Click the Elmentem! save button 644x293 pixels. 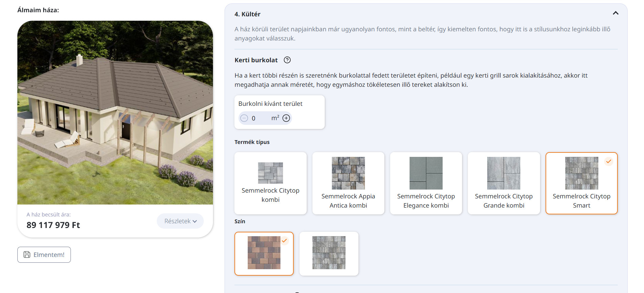pos(44,255)
